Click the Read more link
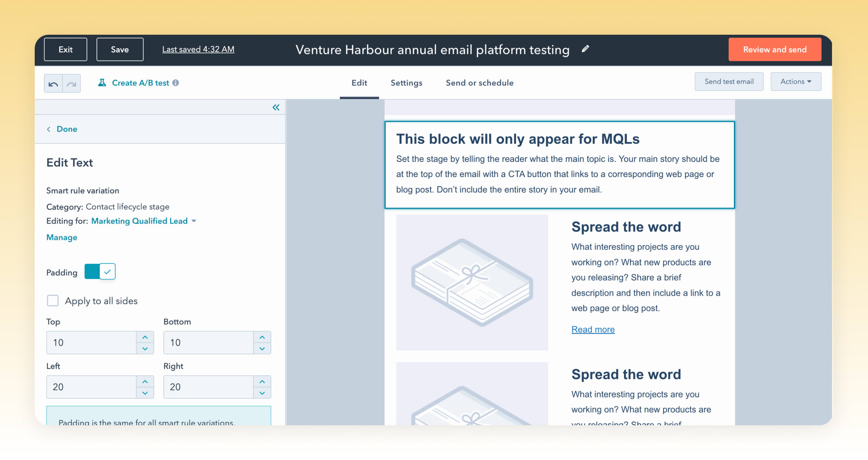Image resolution: width=868 pixels, height=460 pixels. click(x=593, y=329)
